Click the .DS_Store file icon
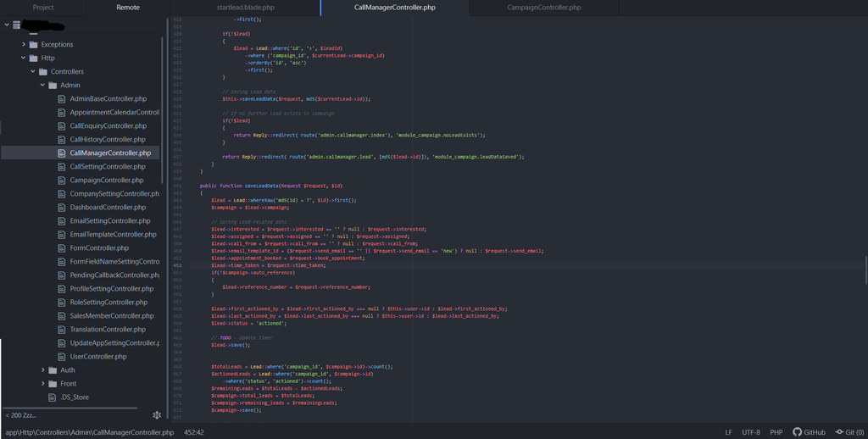This screenshot has width=868, height=439. (53, 397)
